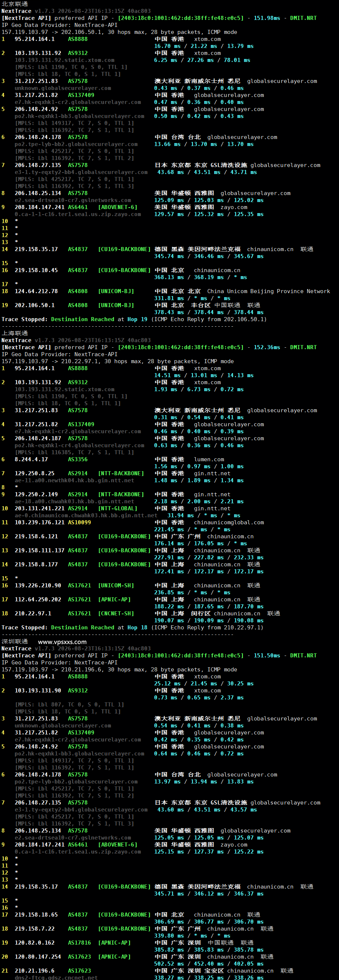This screenshot has width=339, height=980.
Task: Click the 丰台区 location text
Action: 201,305
